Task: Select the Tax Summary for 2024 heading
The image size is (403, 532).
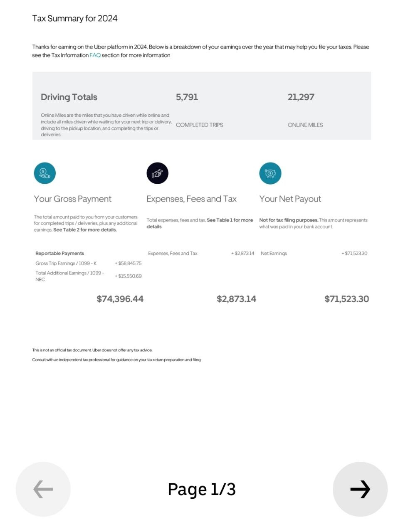Action: [75, 18]
